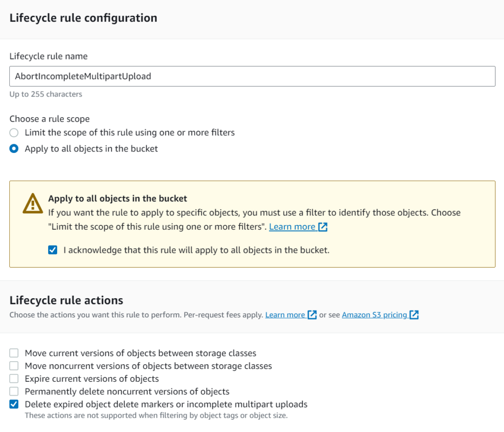Click the warning triangle icon

(x=33, y=203)
